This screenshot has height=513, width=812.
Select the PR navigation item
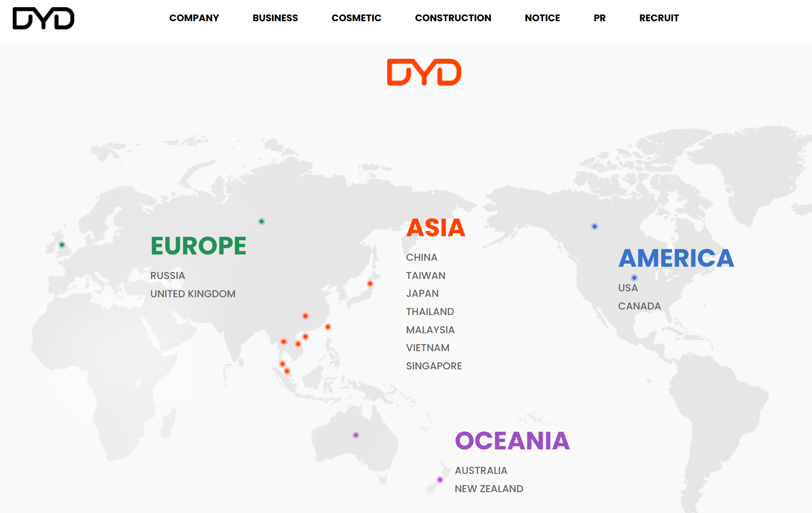599,18
